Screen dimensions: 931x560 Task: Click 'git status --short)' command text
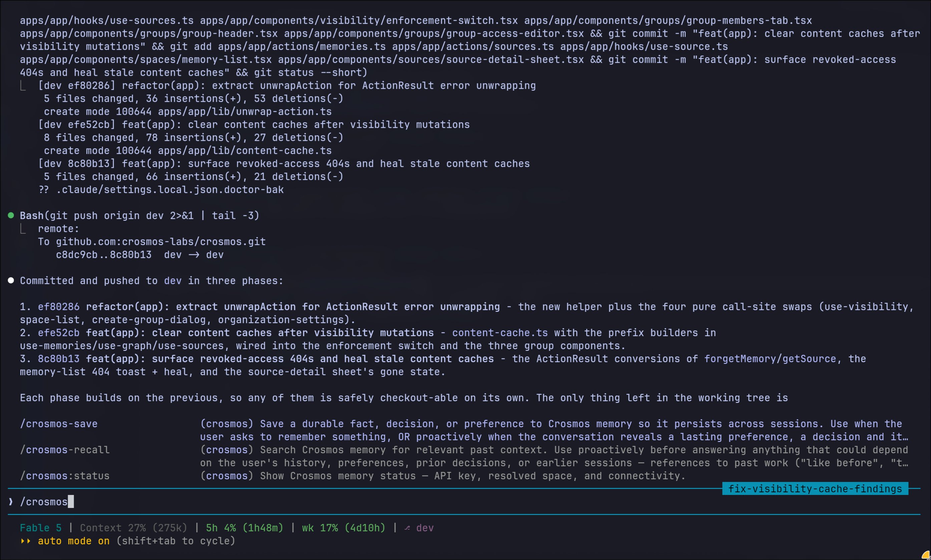[x=311, y=72]
